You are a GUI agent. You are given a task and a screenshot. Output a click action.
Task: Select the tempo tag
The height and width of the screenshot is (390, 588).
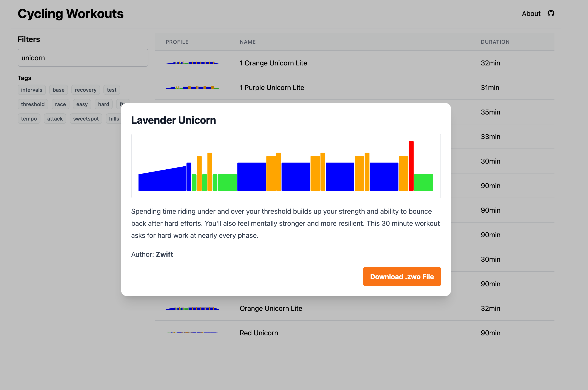(29, 119)
